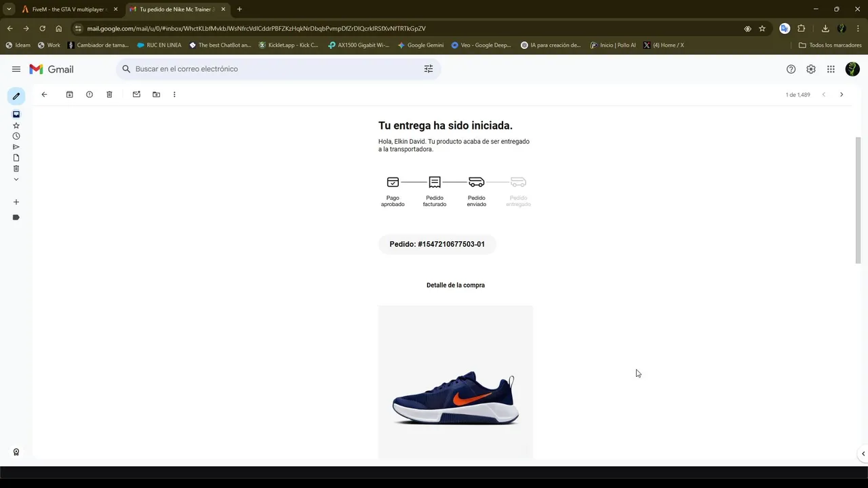Open Inicio Pollo AI bookmark
The height and width of the screenshot is (488, 868).
pyautogui.click(x=613, y=45)
